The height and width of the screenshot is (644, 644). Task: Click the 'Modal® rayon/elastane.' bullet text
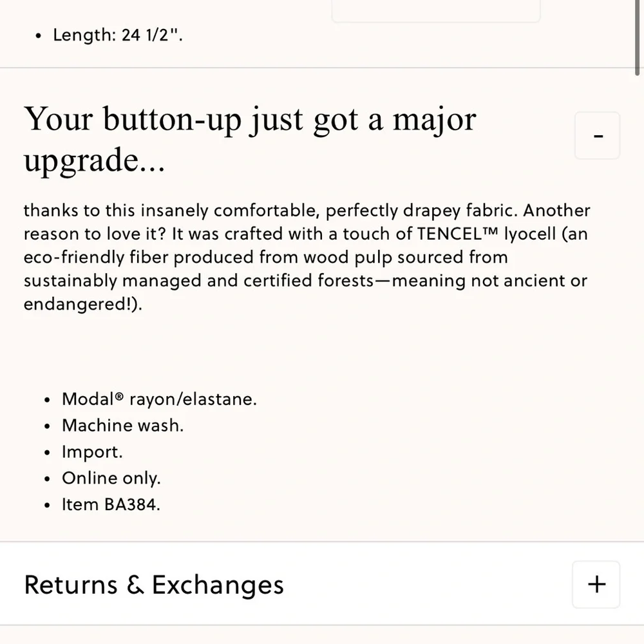pos(159,399)
